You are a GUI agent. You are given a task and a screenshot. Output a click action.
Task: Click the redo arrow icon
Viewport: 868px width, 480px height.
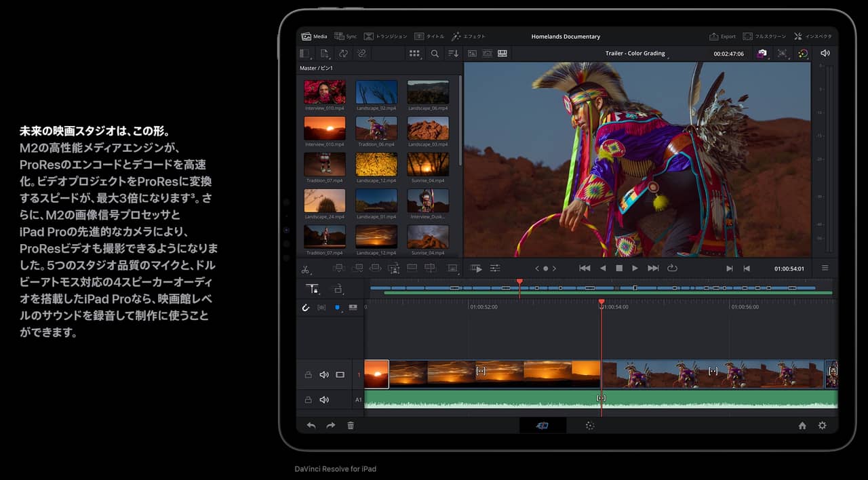point(331,426)
